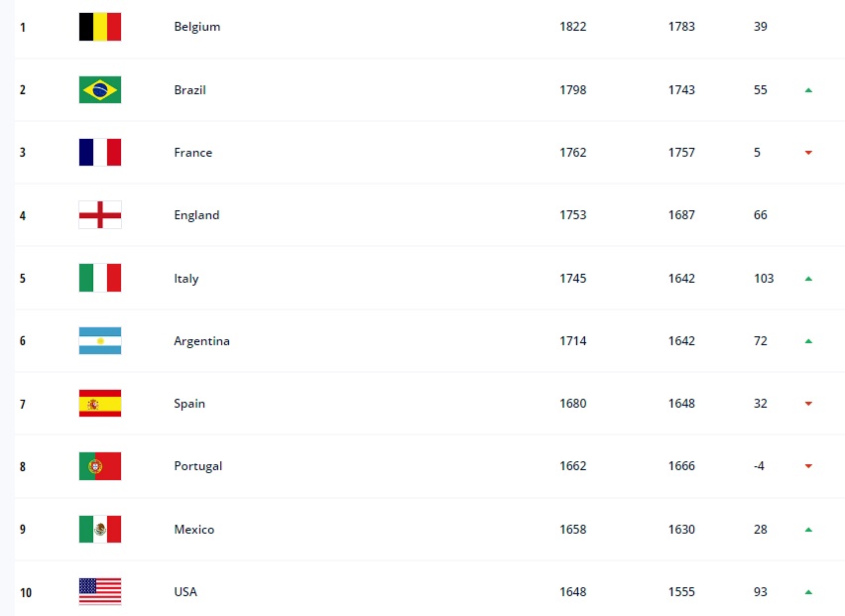Click the Belgium flag icon
The image size is (845, 616).
coord(100,27)
